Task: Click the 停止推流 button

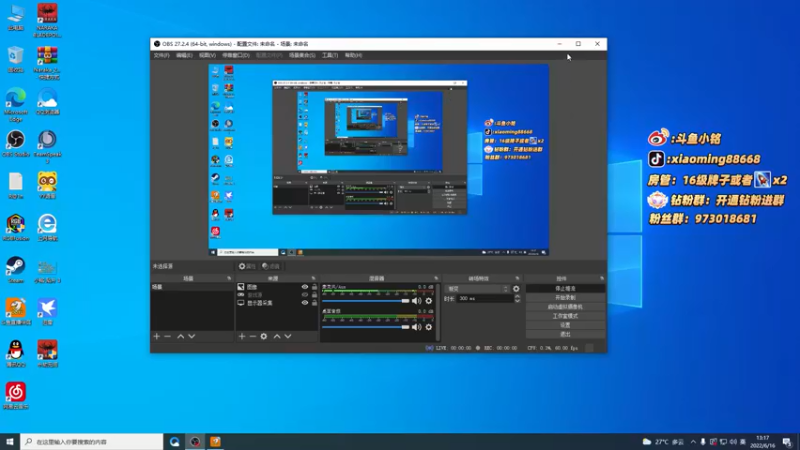Action: point(565,289)
